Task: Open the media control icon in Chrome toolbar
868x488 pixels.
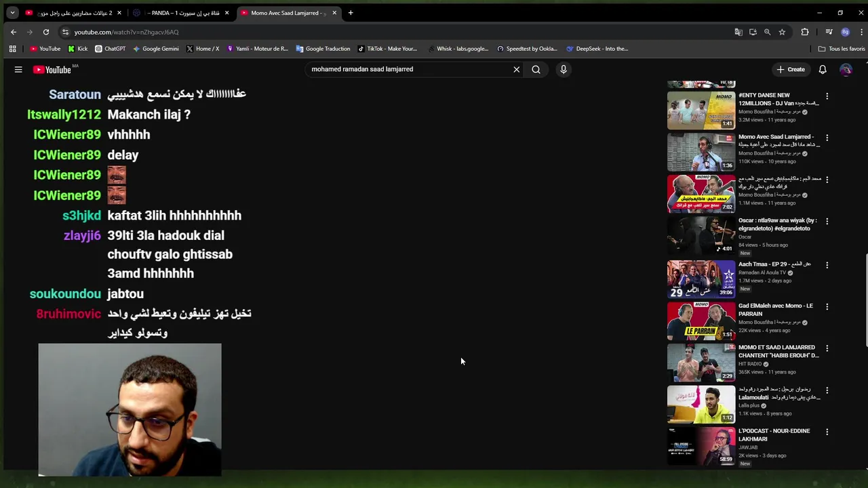Action: [x=829, y=32]
